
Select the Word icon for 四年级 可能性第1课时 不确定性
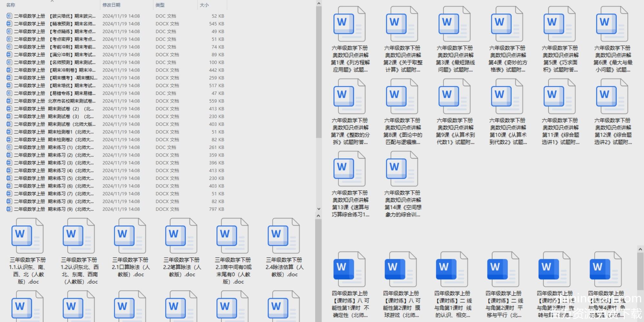pos(349,269)
